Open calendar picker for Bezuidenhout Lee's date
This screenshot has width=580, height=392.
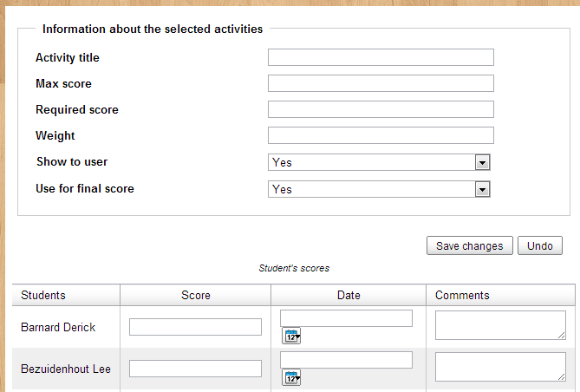point(292,377)
